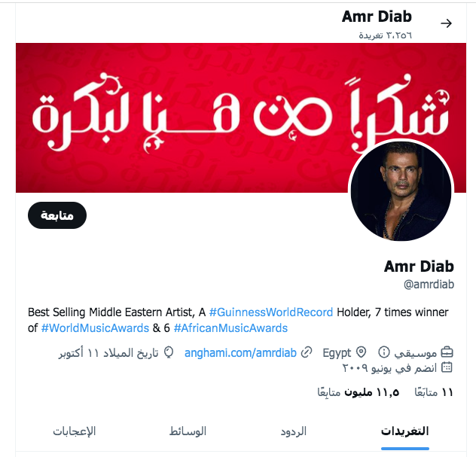Open the #AfricanMusicAwards hashtag link
This screenshot has height=457, width=476.
[x=230, y=328]
